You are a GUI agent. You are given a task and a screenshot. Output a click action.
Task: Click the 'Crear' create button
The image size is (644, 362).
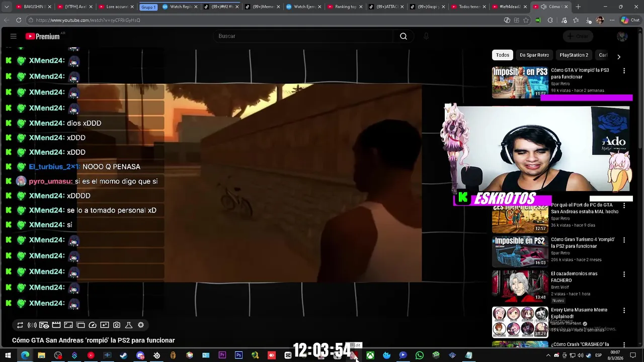pyautogui.click(x=578, y=36)
